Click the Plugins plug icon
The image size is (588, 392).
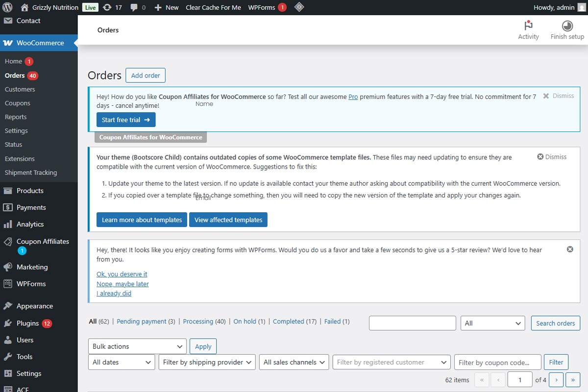tap(8, 323)
